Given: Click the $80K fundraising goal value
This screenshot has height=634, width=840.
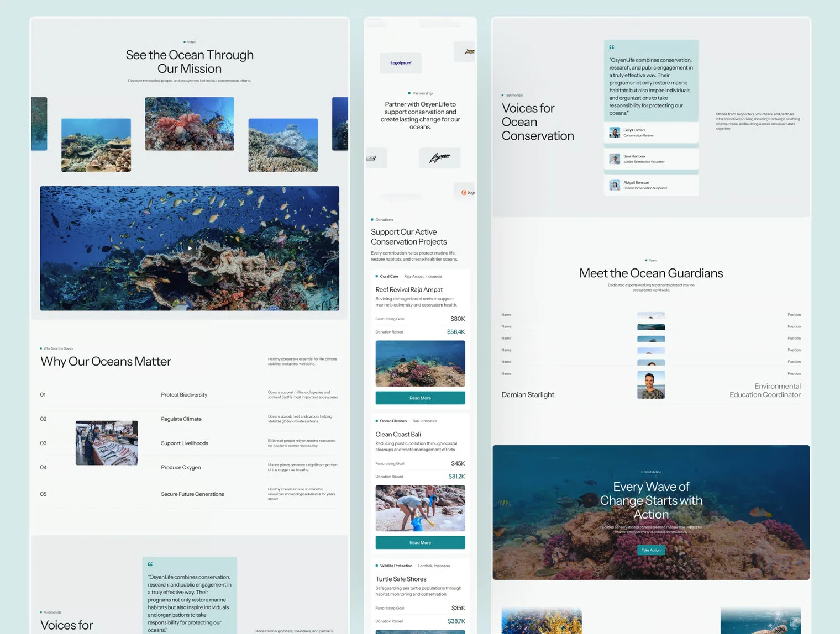Looking at the screenshot, I should pos(458,319).
